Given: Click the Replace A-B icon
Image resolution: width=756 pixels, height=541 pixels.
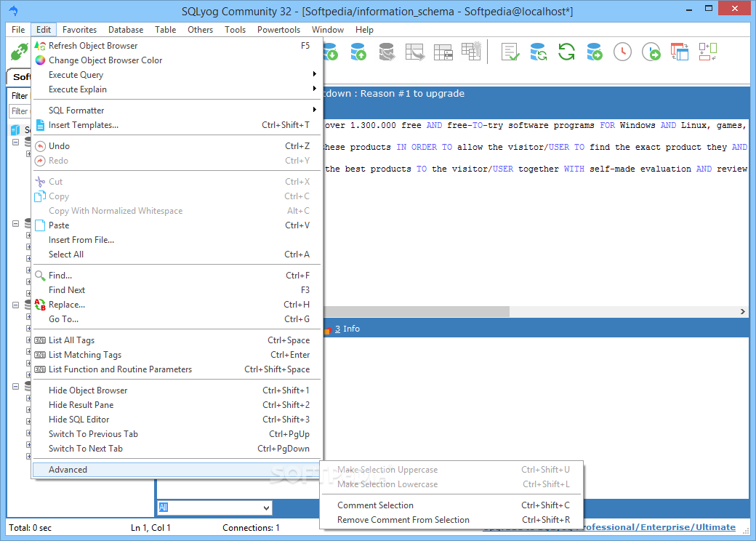Looking at the screenshot, I should (x=40, y=305).
